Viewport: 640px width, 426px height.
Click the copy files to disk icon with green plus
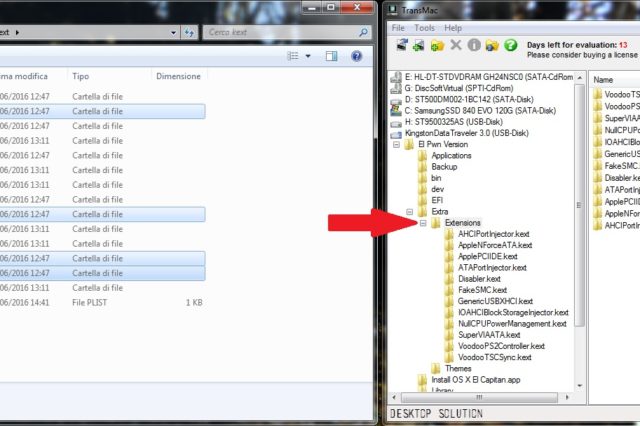pos(419,45)
